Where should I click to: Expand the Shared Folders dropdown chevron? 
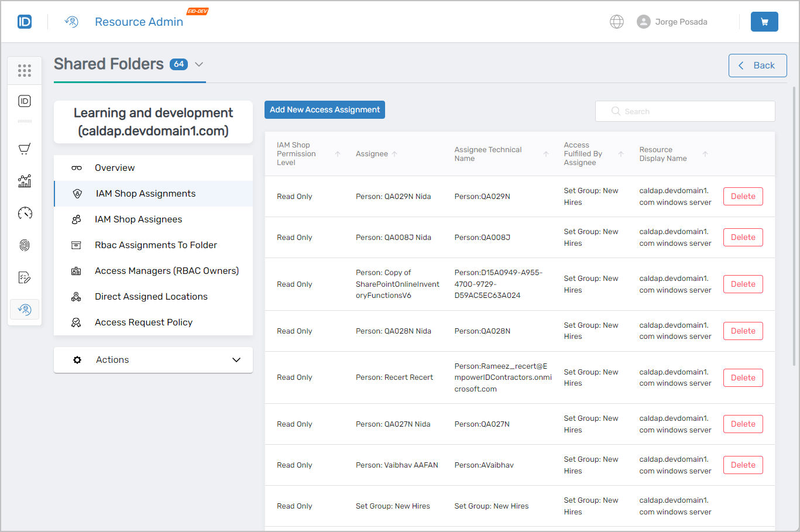pos(199,64)
